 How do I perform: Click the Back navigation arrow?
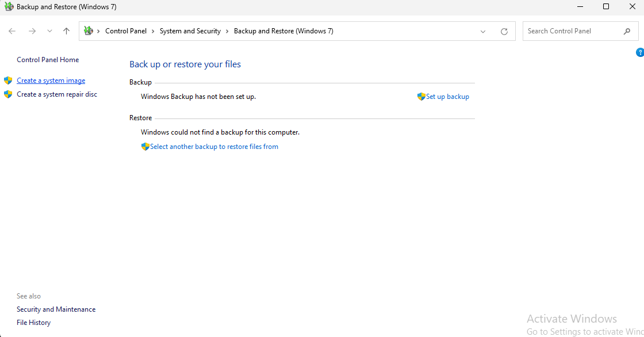tap(12, 31)
